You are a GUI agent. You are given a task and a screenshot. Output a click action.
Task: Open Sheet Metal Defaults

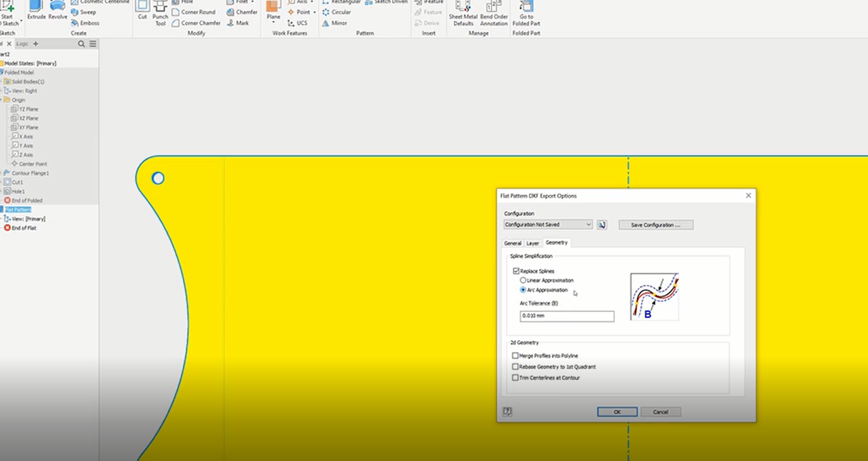463,13
